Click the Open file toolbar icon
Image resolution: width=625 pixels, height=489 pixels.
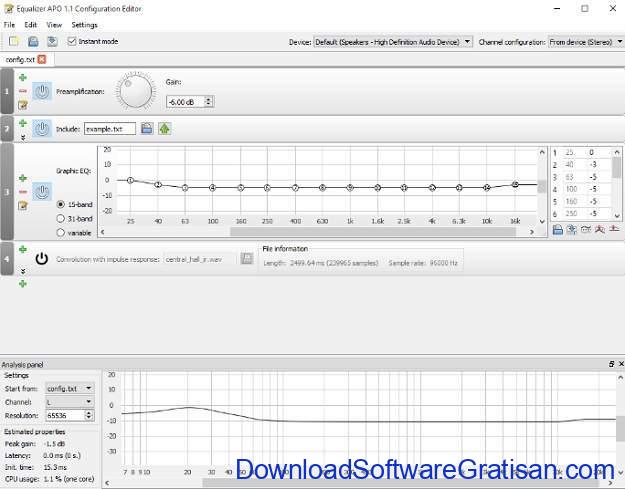click(33, 41)
